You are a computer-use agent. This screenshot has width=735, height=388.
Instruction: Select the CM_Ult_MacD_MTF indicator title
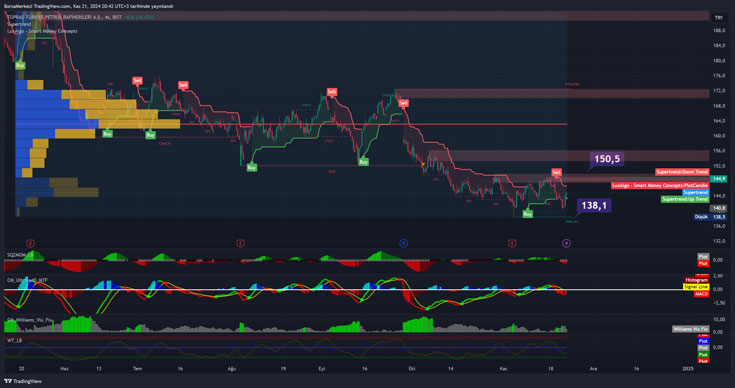(x=27, y=280)
